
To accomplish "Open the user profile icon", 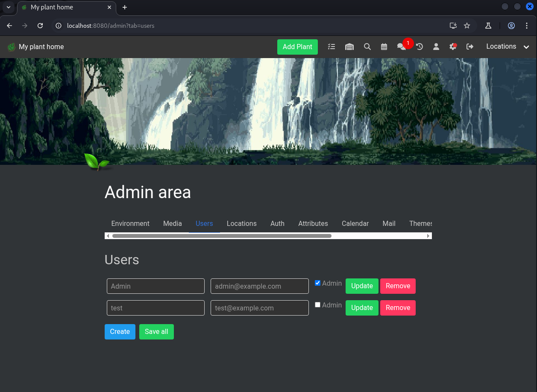I will (x=436, y=47).
